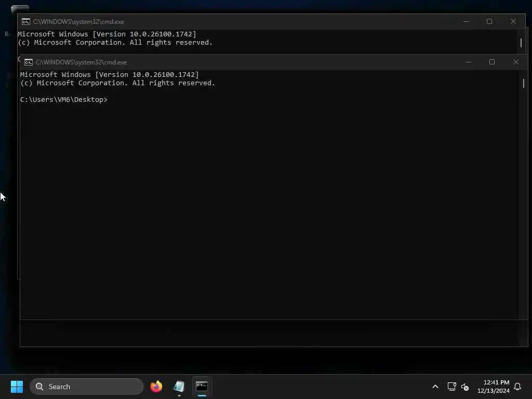Minimize the front cmd.exe window
Screen dimensions: 532x399
coord(469,62)
